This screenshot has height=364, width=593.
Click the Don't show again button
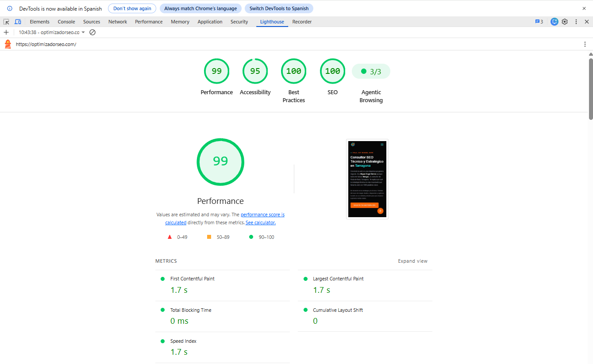[x=132, y=8]
